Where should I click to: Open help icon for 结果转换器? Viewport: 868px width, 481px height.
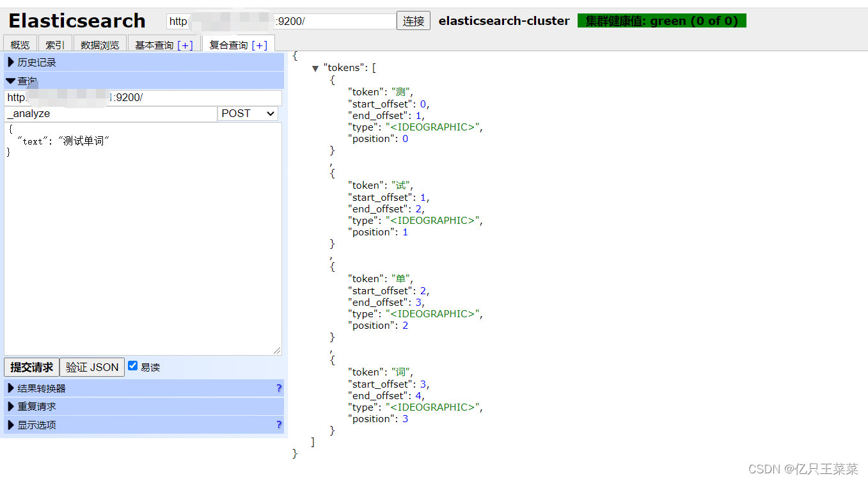[x=279, y=388]
